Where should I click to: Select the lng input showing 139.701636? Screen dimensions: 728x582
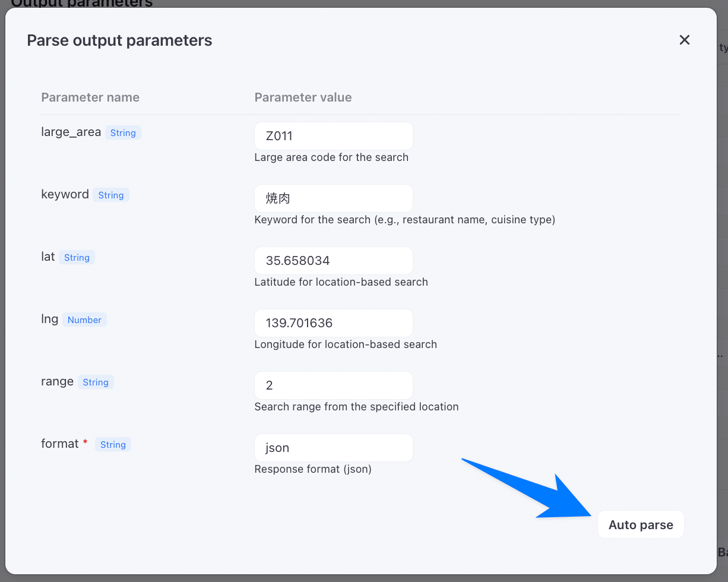[x=333, y=323]
